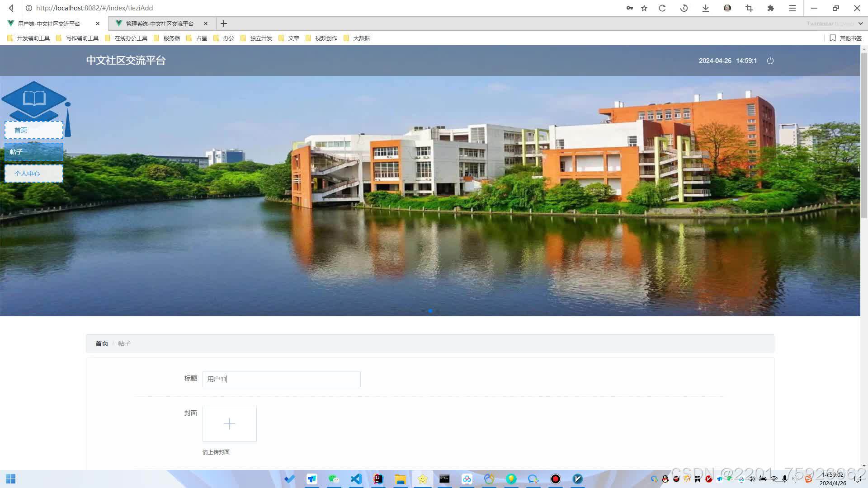Image resolution: width=868 pixels, height=488 pixels.
Task: Click the screenshot crop icon
Action: tap(749, 8)
